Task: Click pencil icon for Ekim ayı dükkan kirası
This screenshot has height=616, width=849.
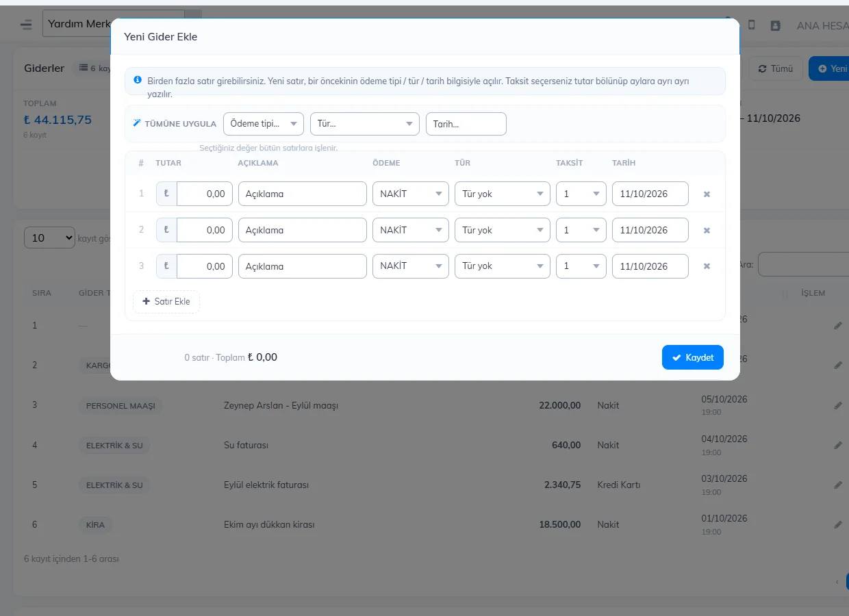Action: coord(838,524)
